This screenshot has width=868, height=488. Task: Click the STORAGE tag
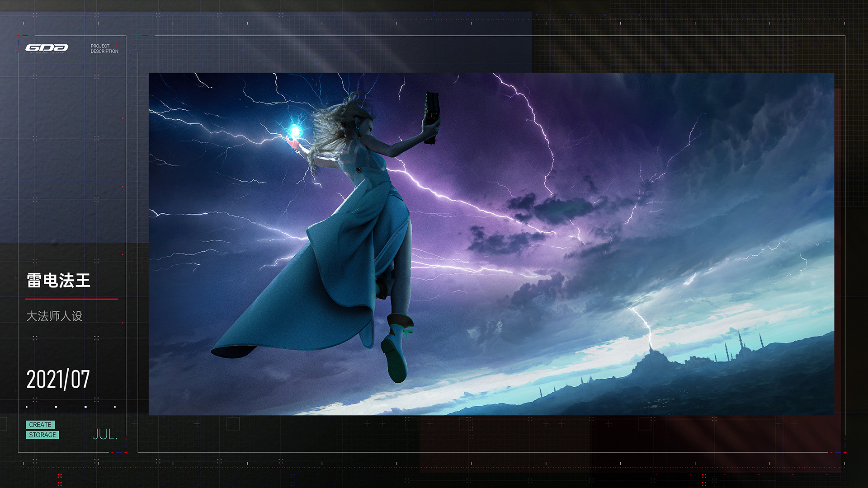tap(42, 435)
